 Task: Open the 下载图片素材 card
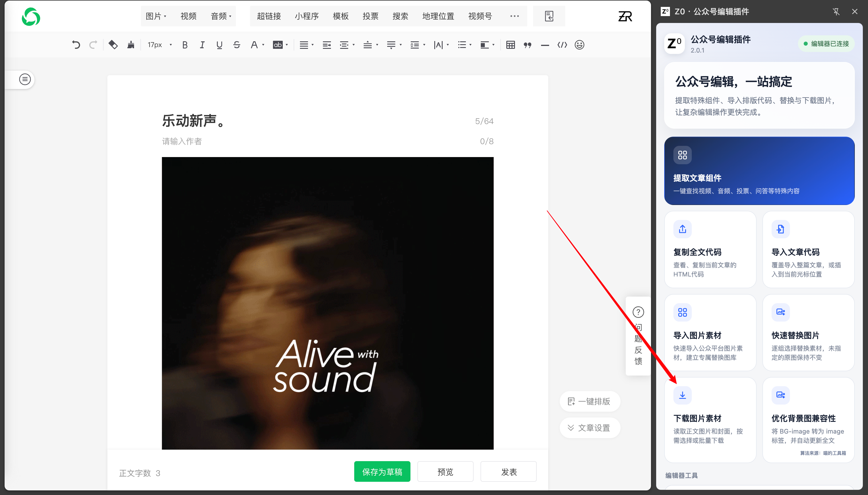click(710, 420)
